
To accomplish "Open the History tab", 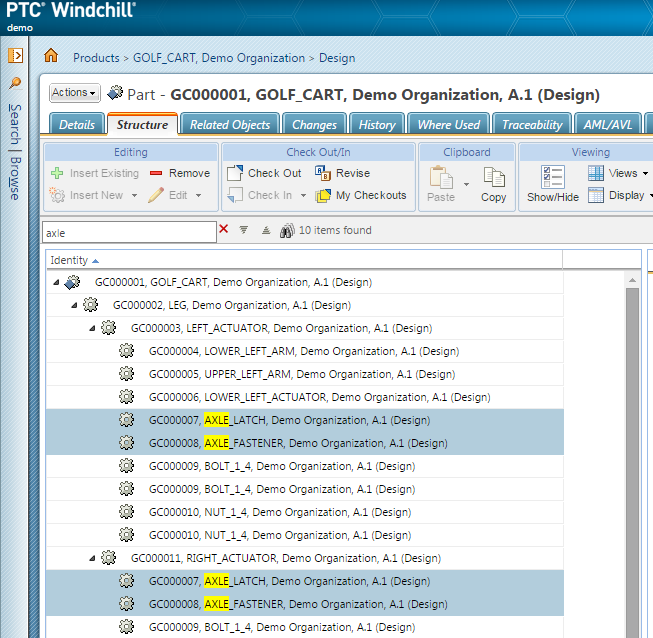I will point(377,124).
